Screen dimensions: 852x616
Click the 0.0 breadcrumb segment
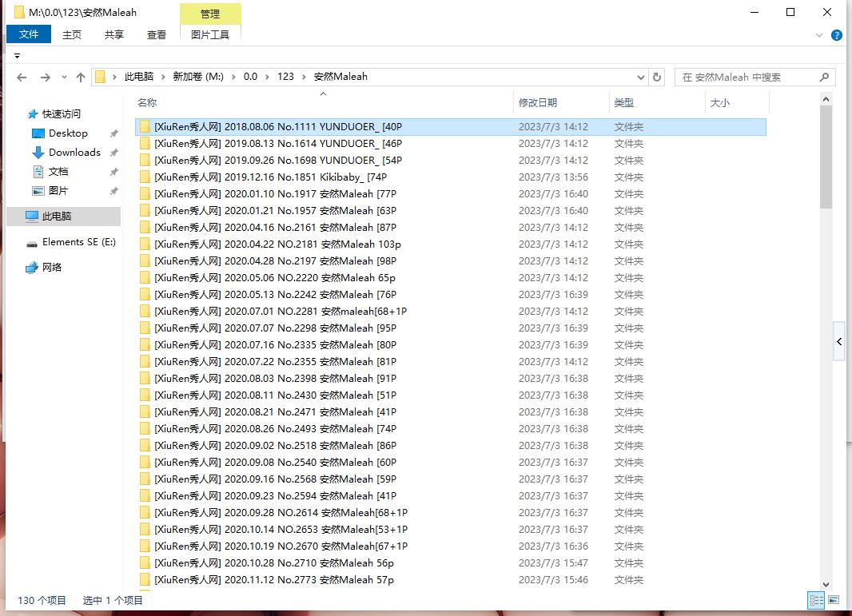pos(250,77)
